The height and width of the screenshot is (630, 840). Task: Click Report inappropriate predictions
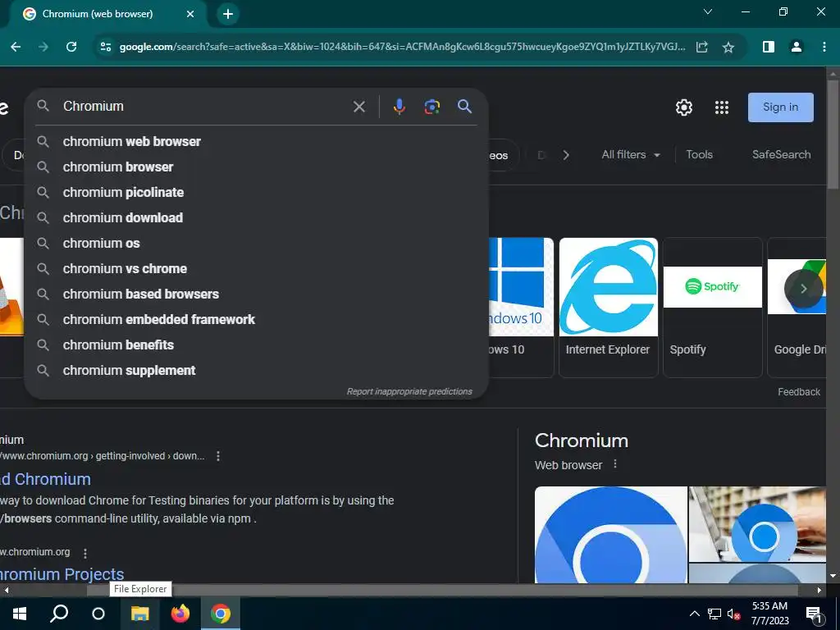click(x=409, y=391)
